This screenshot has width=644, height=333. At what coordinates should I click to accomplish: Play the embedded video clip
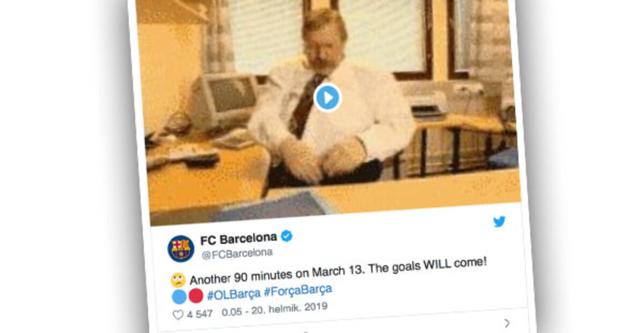click(327, 98)
